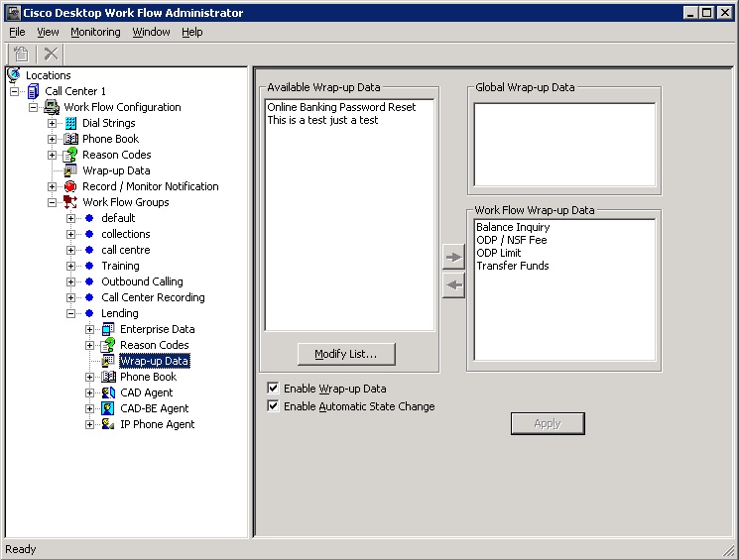Click the left arrow to remove wrap-up data
Image resolution: width=739 pixels, height=560 pixels.
[453, 285]
